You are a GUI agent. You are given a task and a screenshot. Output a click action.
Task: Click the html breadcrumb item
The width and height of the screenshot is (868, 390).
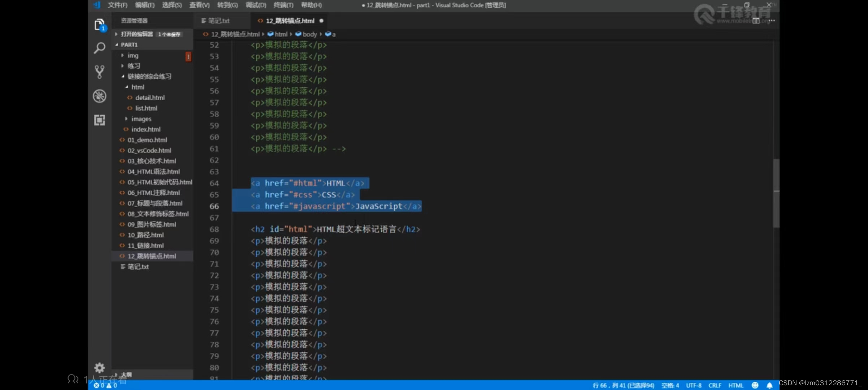pyautogui.click(x=277, y=34)
